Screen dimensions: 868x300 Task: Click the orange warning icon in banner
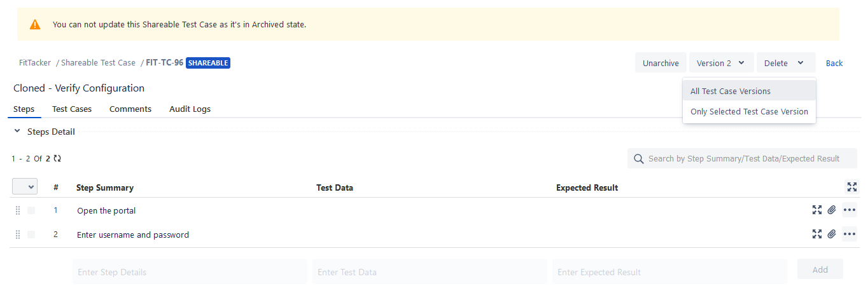tap(35, 24)
